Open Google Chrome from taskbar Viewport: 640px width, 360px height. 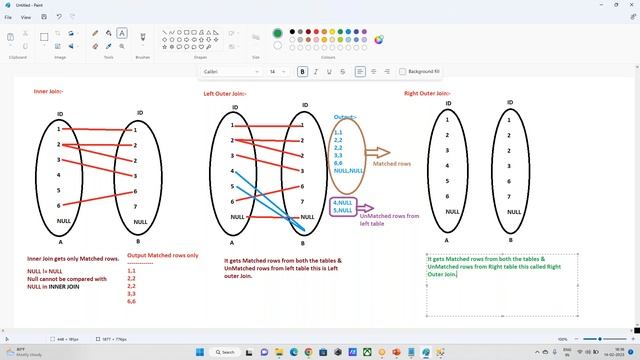pos(309,352)
